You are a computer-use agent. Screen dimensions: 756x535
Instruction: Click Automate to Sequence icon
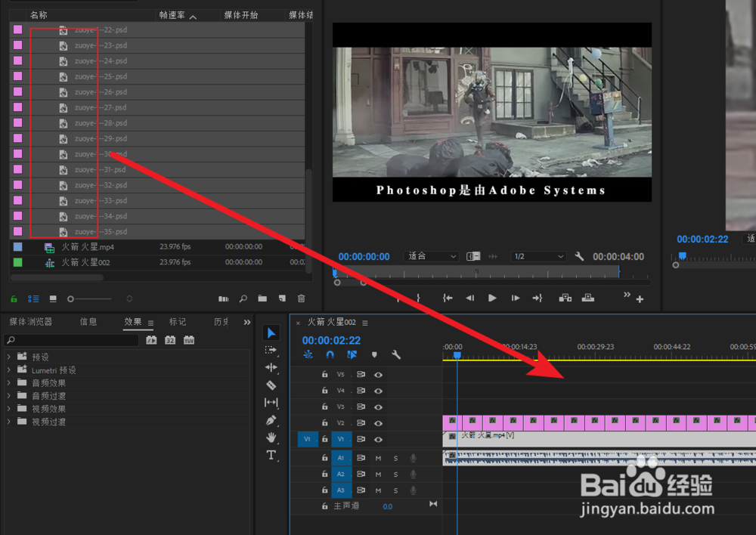(223, 298)
